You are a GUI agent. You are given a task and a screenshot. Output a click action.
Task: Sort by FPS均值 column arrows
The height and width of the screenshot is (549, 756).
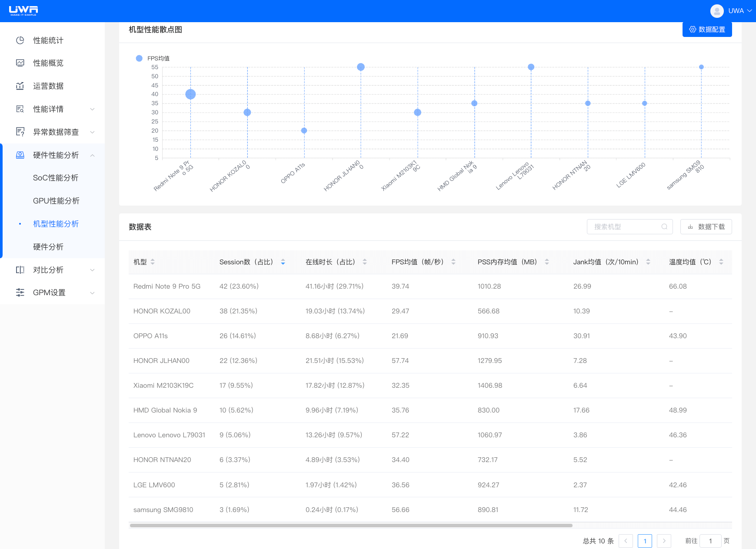coord(453,262)
